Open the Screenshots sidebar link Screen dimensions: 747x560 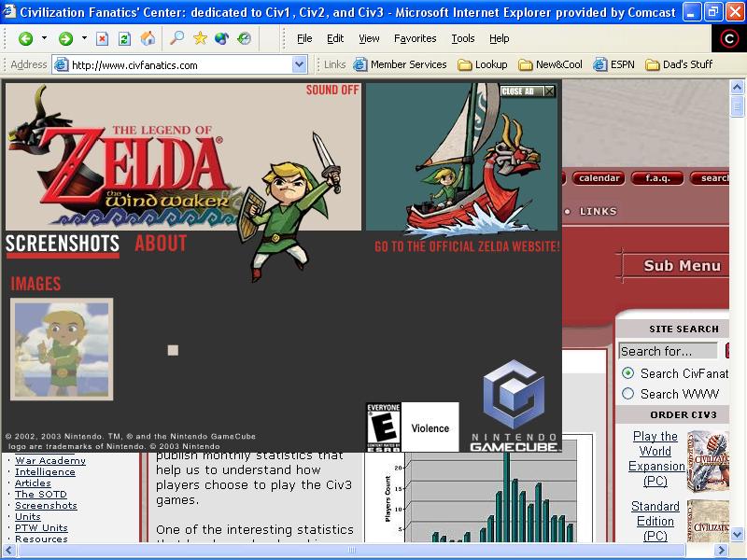click(x=46, y=506)
